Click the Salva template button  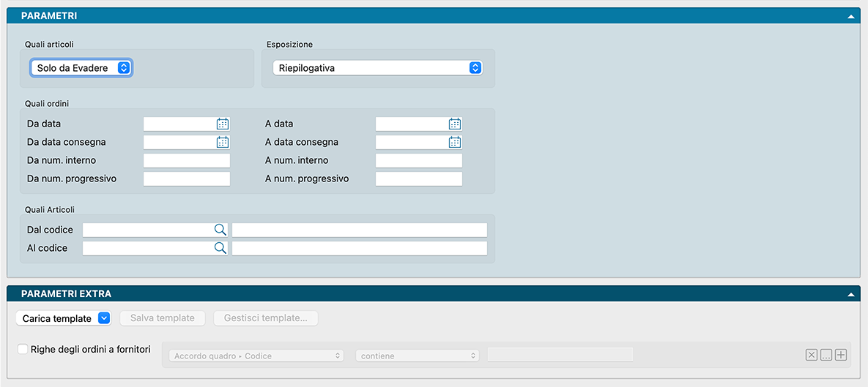tap(163, 318)
